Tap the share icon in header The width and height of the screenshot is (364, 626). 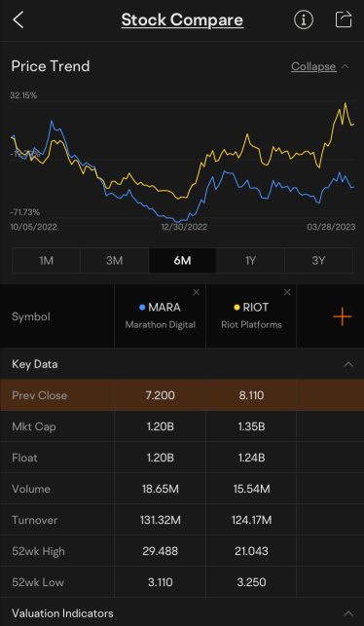tap(344, 19)
